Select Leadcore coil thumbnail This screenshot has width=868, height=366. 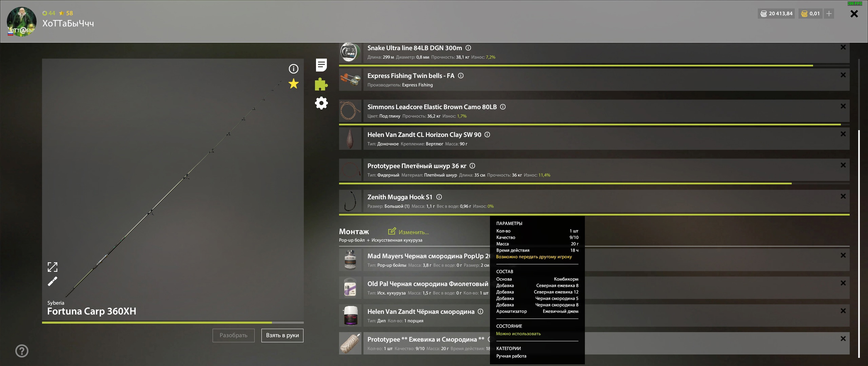click(x=350, y=111)
